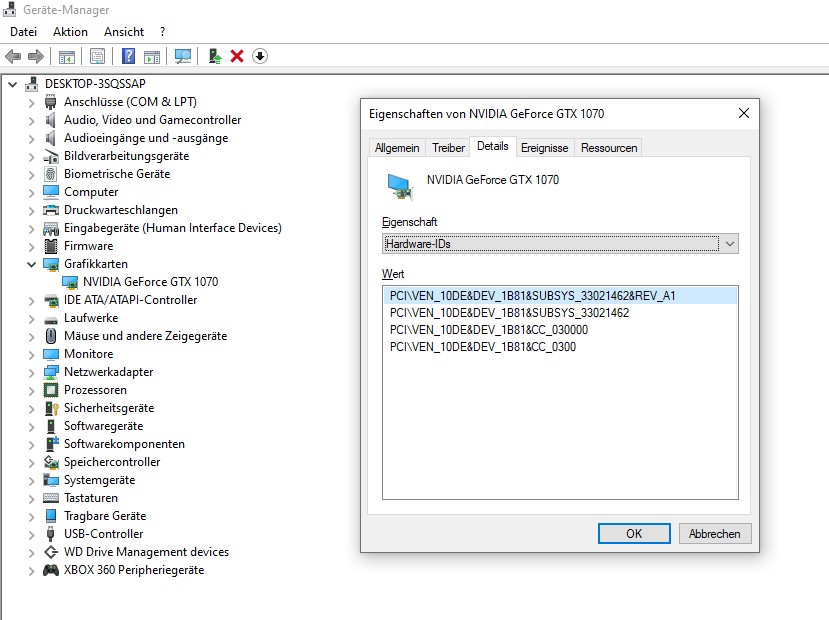Click the Prozessoren CPU icon
The height and width of the screenshot is (620, 829).
[51, 390]
